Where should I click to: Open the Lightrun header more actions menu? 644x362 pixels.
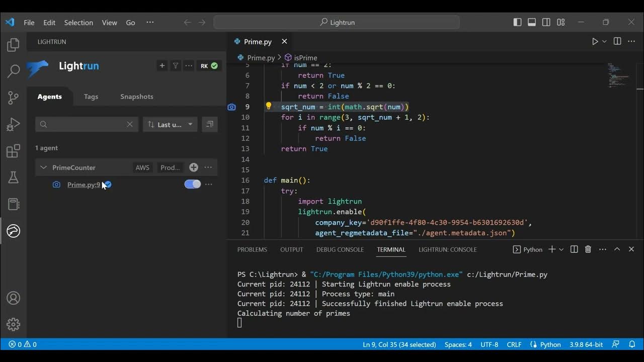(x=189, y=66)
